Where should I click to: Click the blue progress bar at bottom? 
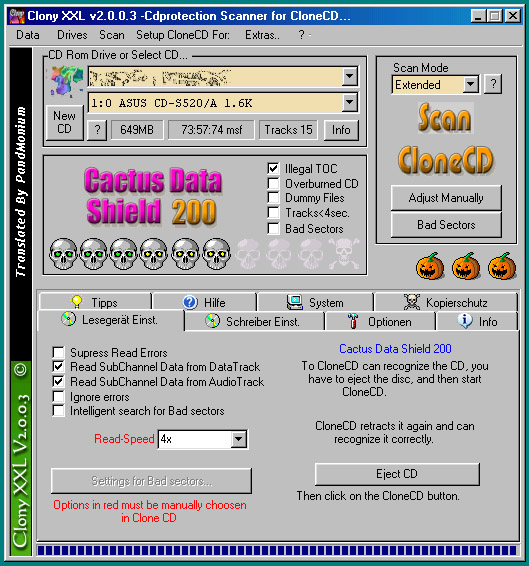tap(277, 550)
